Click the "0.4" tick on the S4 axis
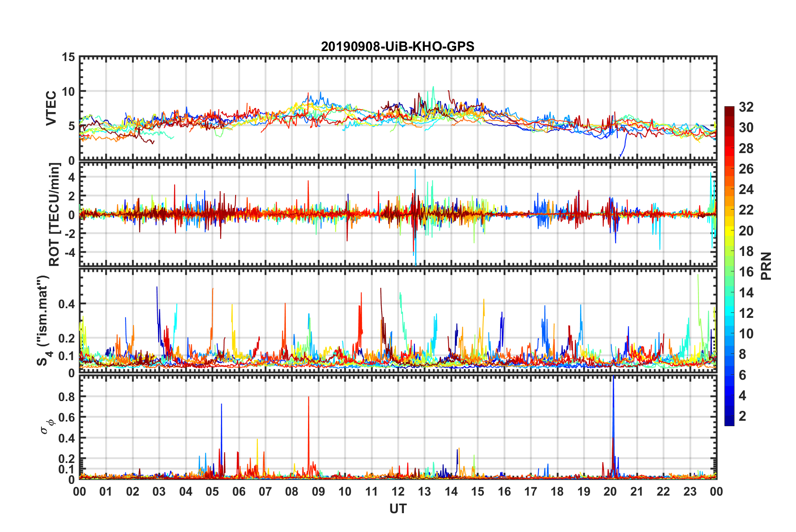Viewport: 796px width, 532px height. coord(67,304)
